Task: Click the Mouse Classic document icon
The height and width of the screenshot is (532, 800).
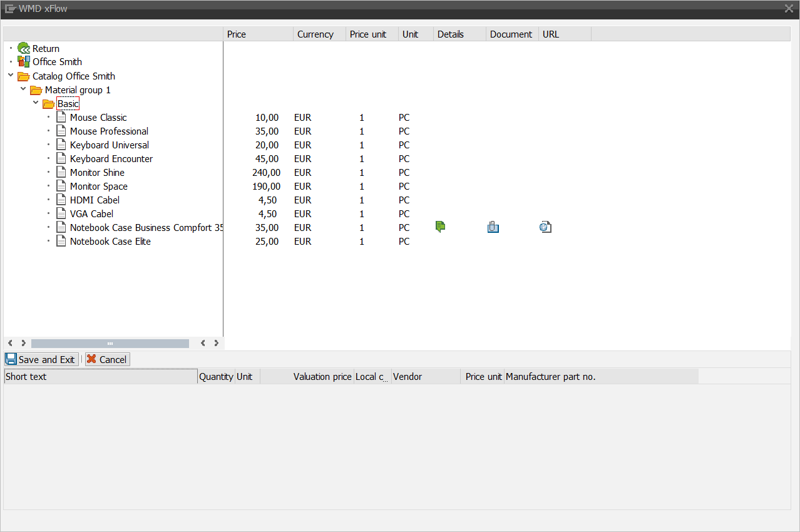Action: point(61,117)
